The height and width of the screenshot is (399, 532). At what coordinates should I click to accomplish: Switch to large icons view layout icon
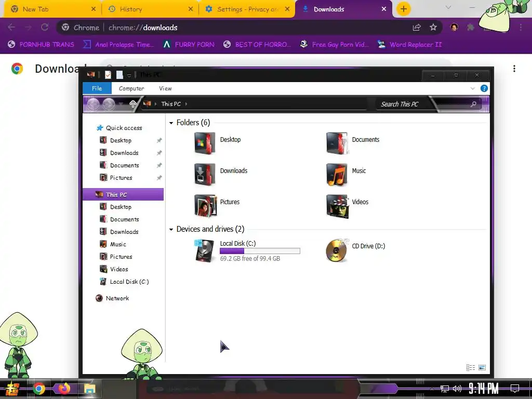[x=482, y=367]
